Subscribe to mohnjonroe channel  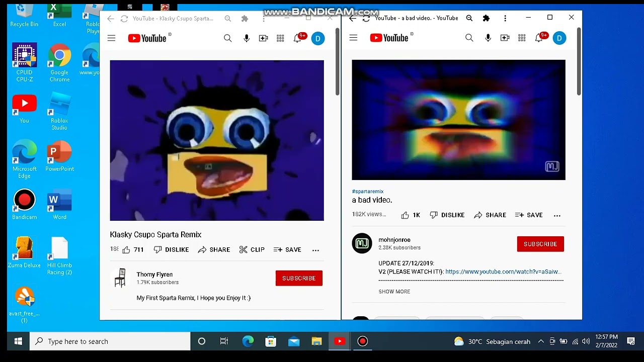(540, 244)
